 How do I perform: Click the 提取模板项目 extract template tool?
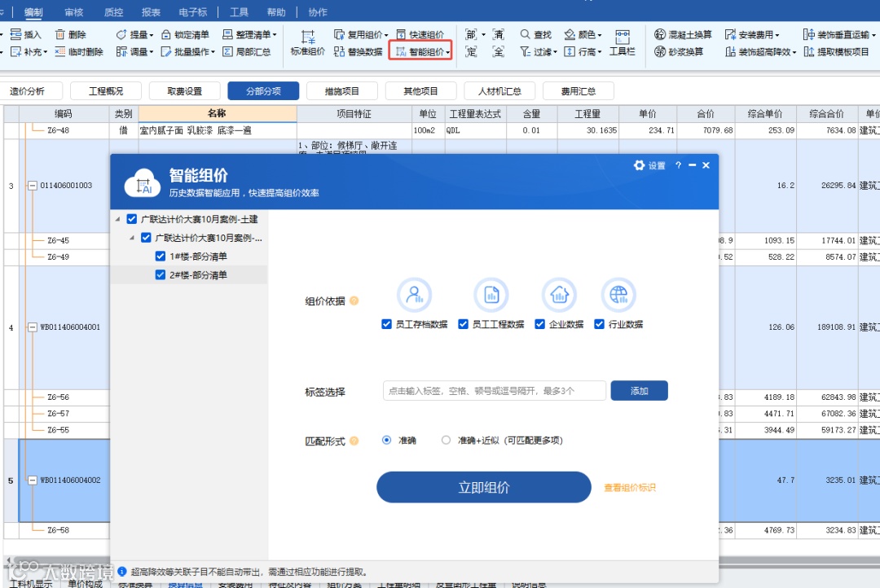coord(837,51)
